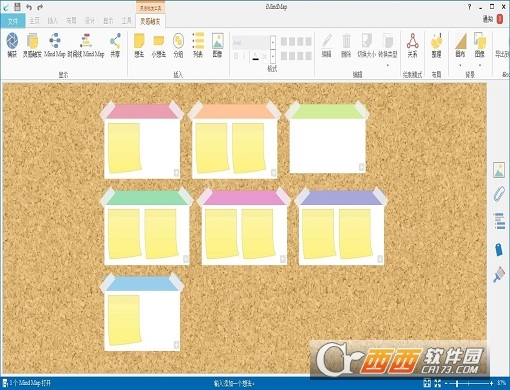Click the Share (共享) icon
510x390 pixels.
115,41
